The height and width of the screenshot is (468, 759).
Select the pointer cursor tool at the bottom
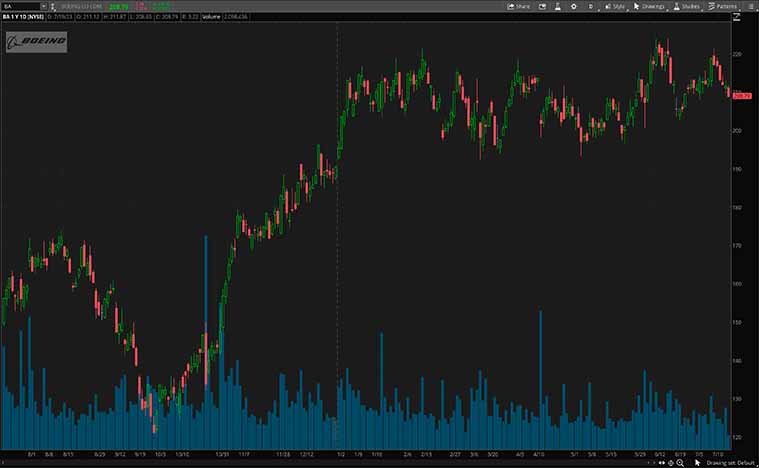[x=698, y=463]
